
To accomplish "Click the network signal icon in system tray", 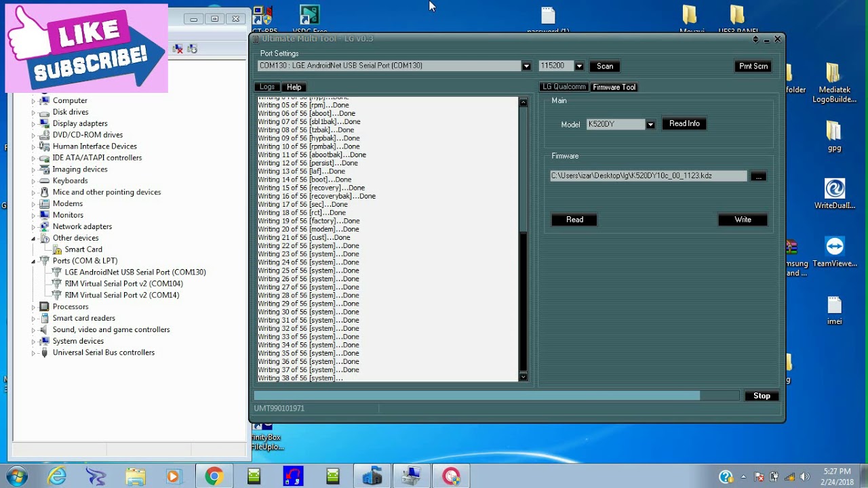I will point(789,476).
